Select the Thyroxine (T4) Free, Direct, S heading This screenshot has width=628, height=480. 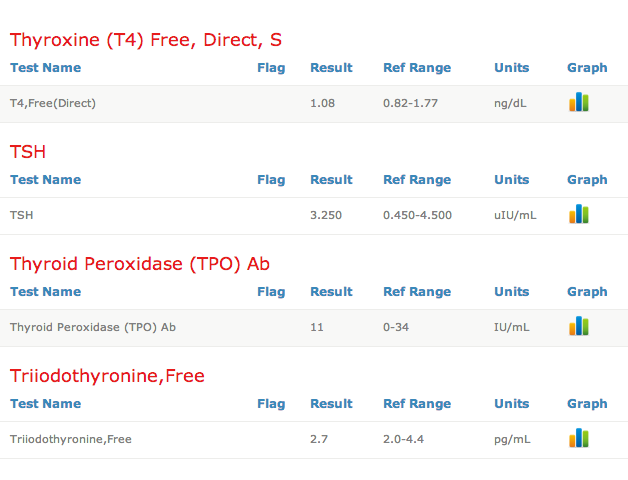click(x=146, y=40)
